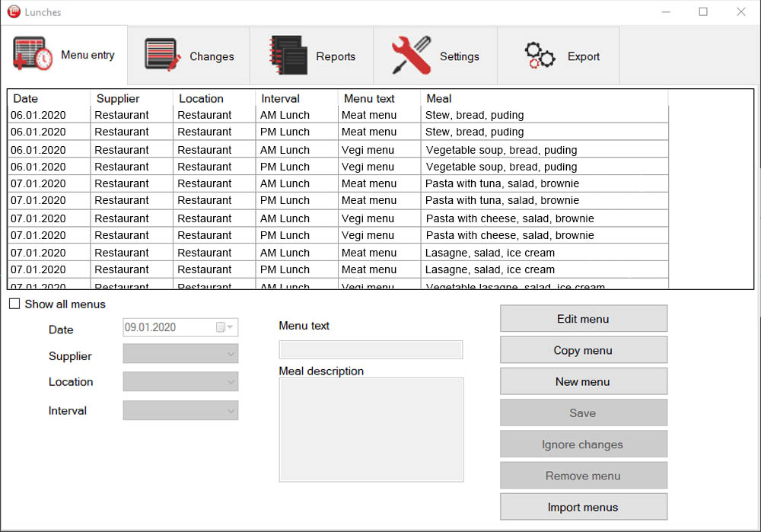Click into the Menu text input field

tap(371, 349)
